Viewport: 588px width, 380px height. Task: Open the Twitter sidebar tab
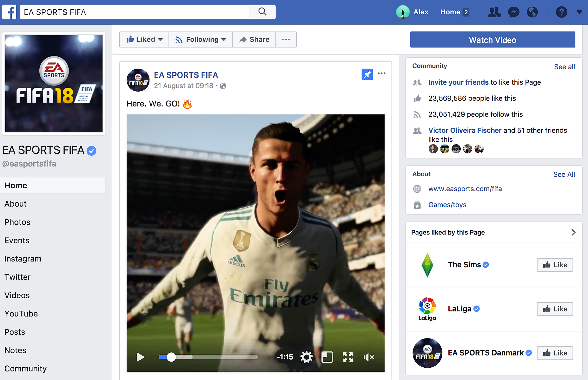(17, 277)
